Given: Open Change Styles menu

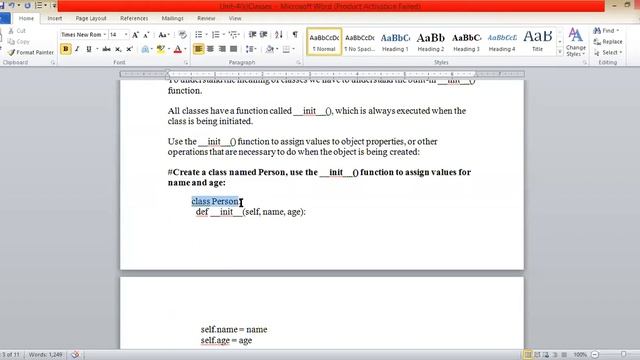Looking at the screenshot, I should click(576, 42).
